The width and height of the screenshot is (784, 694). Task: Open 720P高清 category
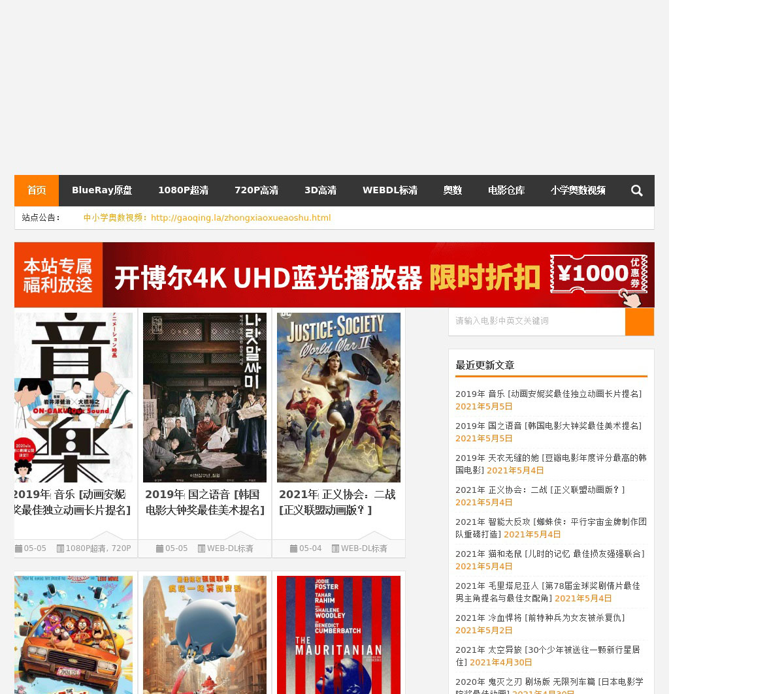click(x=256, y=191)
